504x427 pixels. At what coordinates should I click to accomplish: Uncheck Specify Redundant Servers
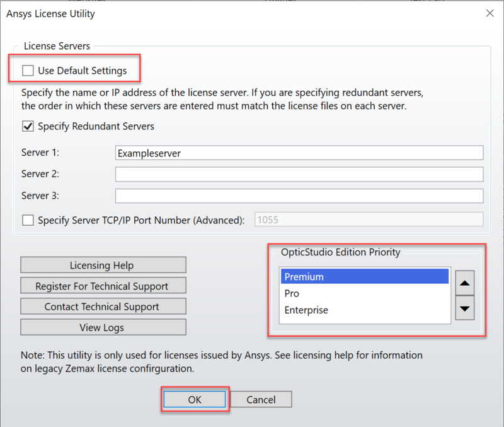28,126
